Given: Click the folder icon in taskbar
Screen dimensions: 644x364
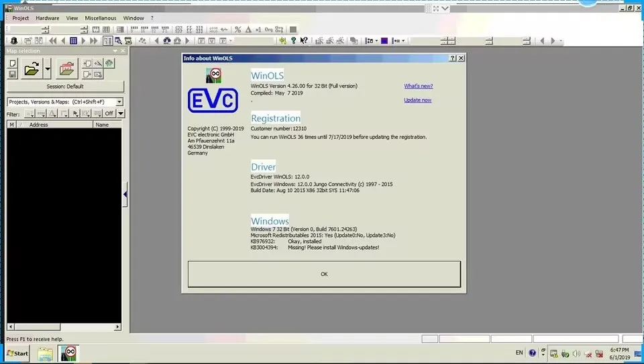Looking at the screenshot, I should click(46, 354).
